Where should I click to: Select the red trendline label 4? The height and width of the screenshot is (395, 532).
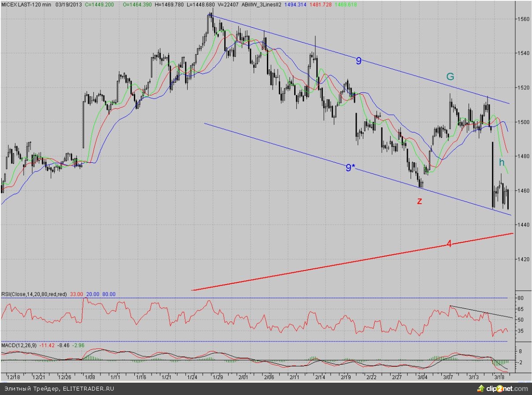(x=449, y=244)
